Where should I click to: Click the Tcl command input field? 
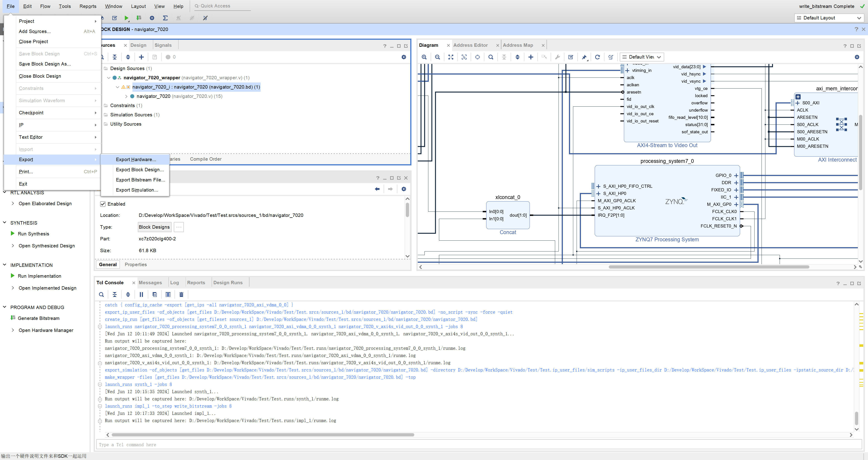click(x=479, y=444)
